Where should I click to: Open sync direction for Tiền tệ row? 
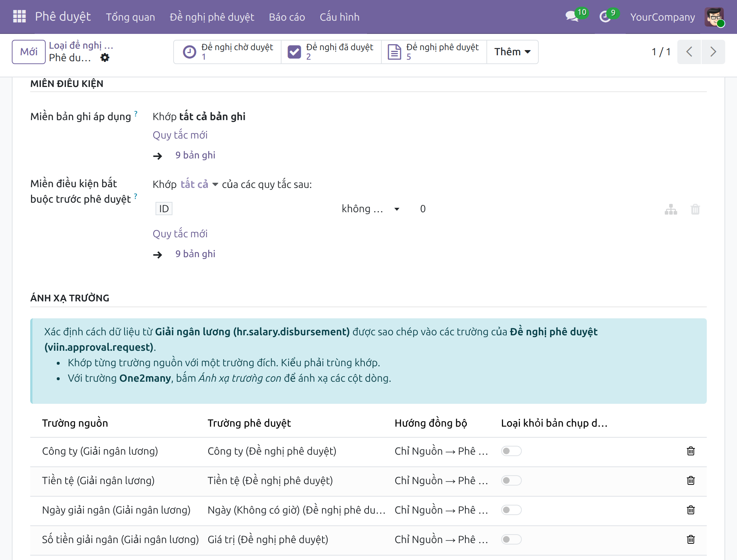pyautogui.click(x=441, y=480)
